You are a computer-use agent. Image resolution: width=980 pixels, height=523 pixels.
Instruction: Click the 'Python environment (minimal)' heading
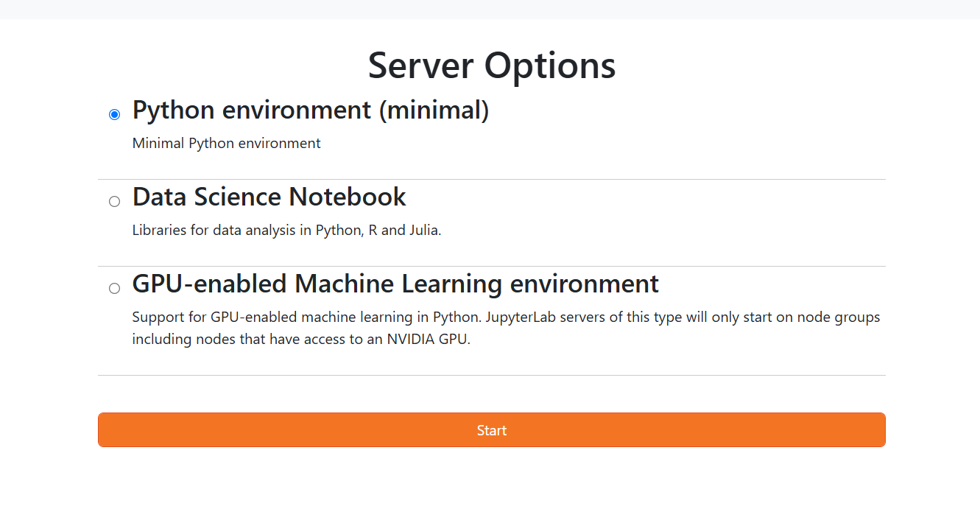point(311,110)
